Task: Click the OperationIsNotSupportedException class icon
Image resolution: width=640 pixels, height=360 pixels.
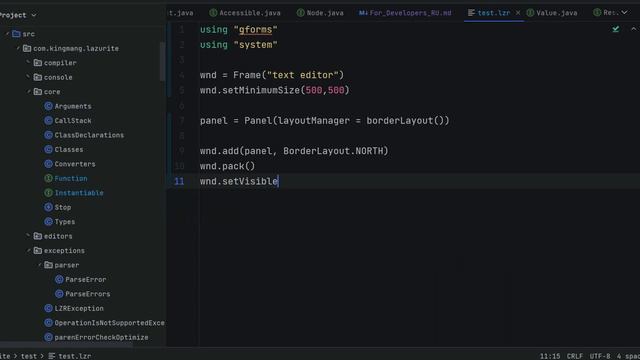Action: (x=48, y=323)
